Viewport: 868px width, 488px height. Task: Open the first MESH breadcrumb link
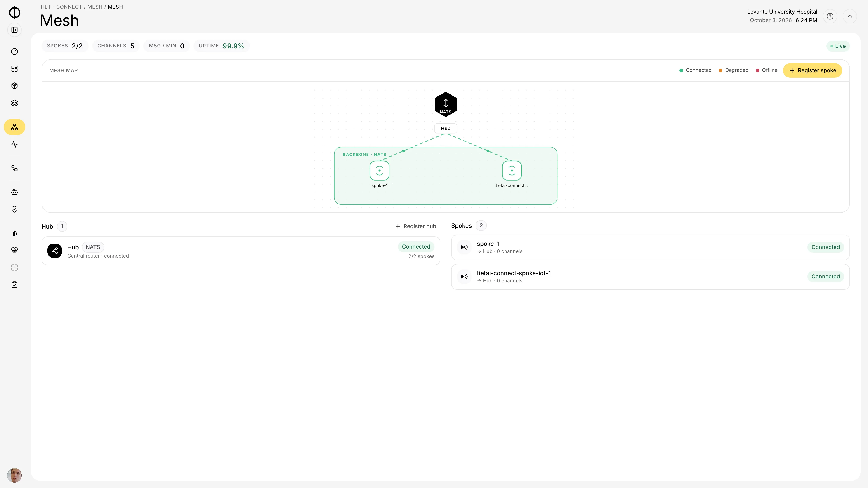click(x=95, y=7)
